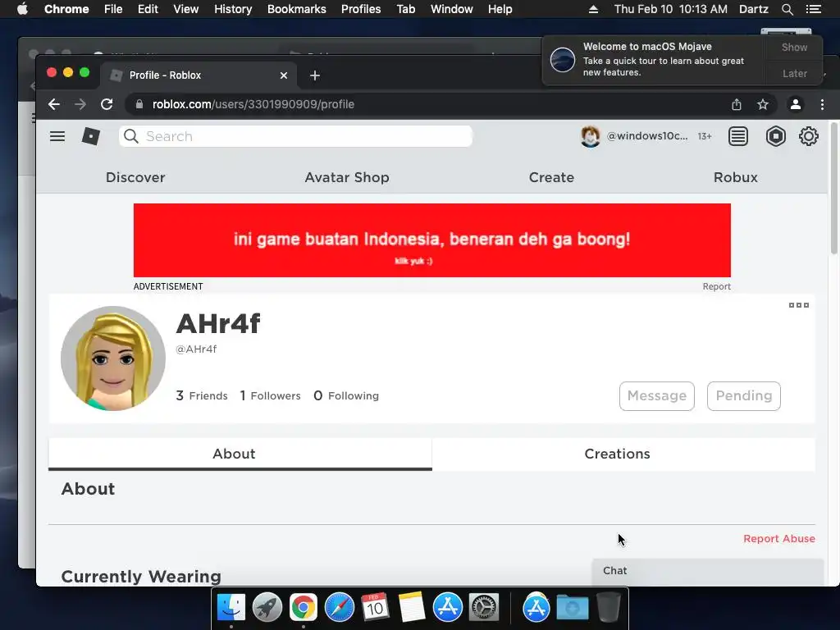Click the Roblox logo home icon
Viewport: 840px width, 630px height.
(90, 137)
